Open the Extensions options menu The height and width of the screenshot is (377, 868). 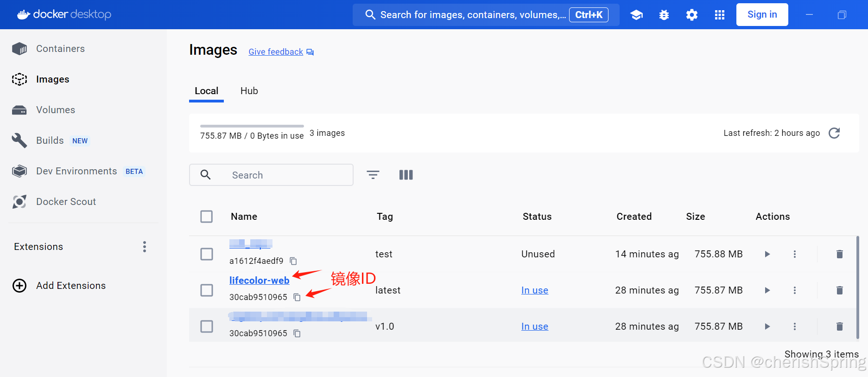[x=145, y=247]
